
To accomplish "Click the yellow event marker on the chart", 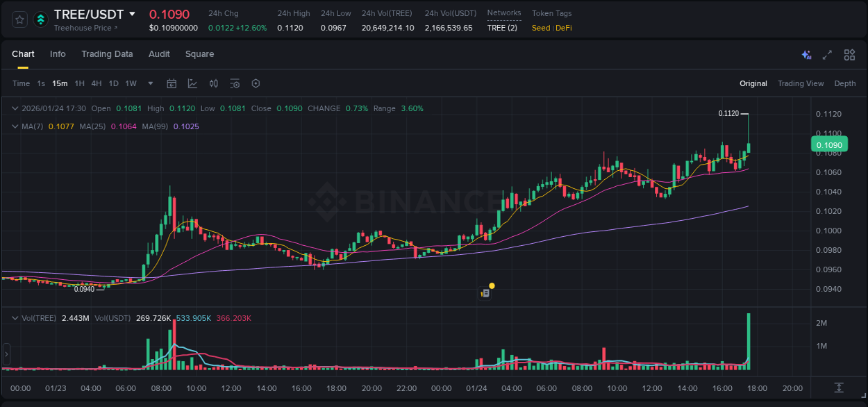I will (x=491, y=285).
